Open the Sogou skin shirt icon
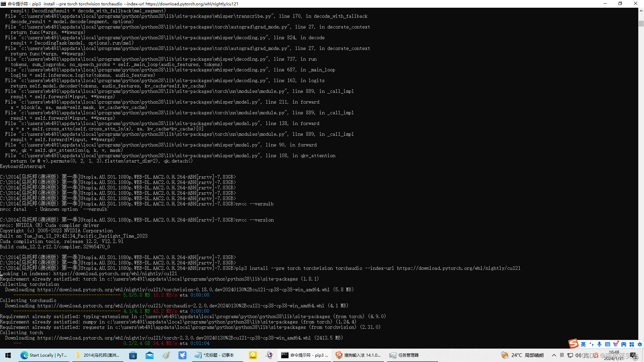This screenshot has width=644, height=362. [615, 344]
